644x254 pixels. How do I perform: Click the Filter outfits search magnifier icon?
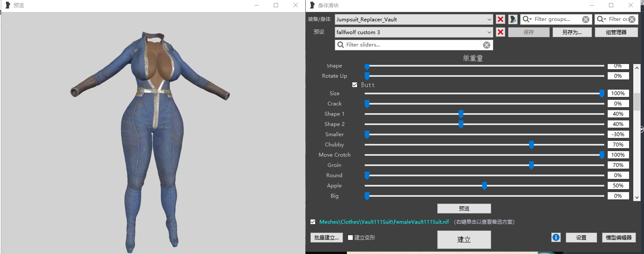(601, 19)
